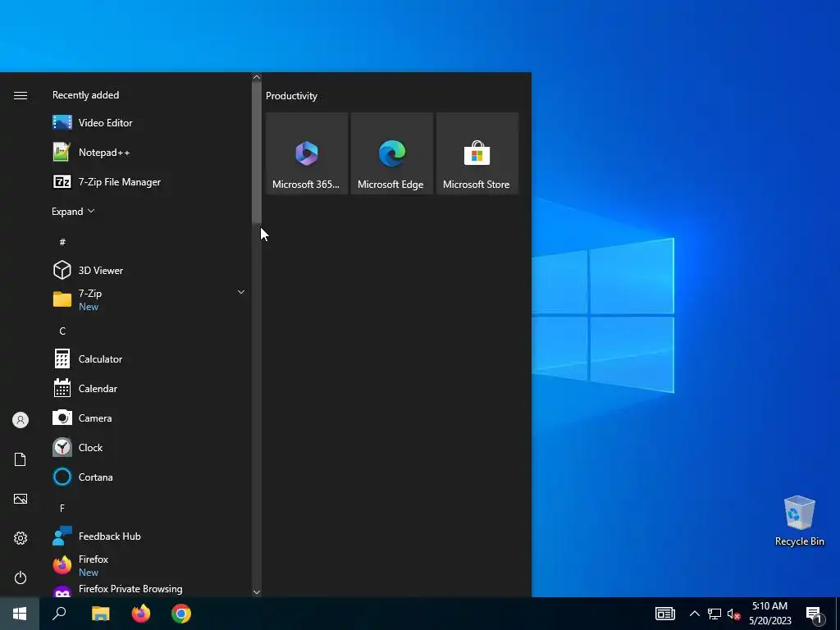
Task: Open the Power options button
Action: tap(21, 577)
